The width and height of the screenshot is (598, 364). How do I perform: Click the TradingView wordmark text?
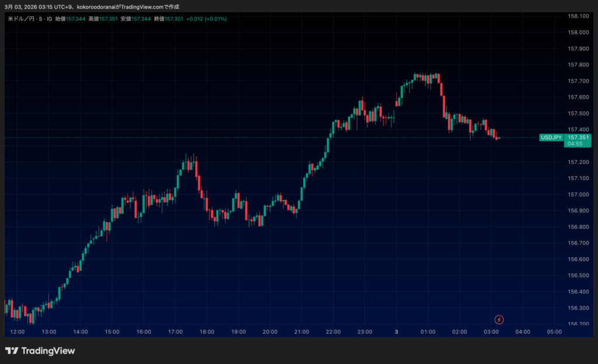pyautogui.click(x=48, y=351)
